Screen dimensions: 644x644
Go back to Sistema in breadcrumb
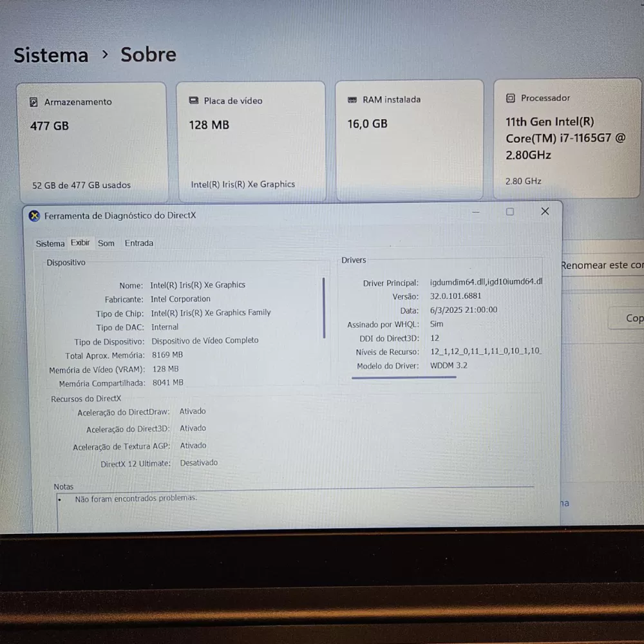click(51, 55)
